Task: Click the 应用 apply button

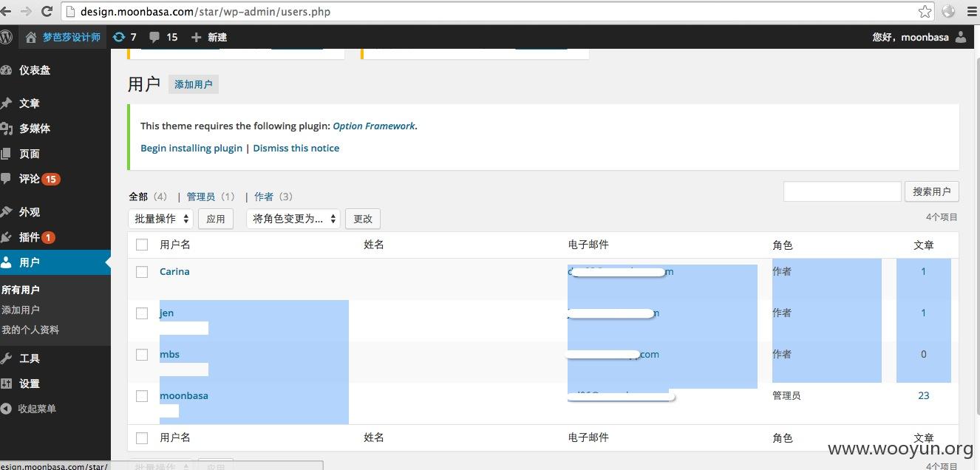Action: coord(216,219)
